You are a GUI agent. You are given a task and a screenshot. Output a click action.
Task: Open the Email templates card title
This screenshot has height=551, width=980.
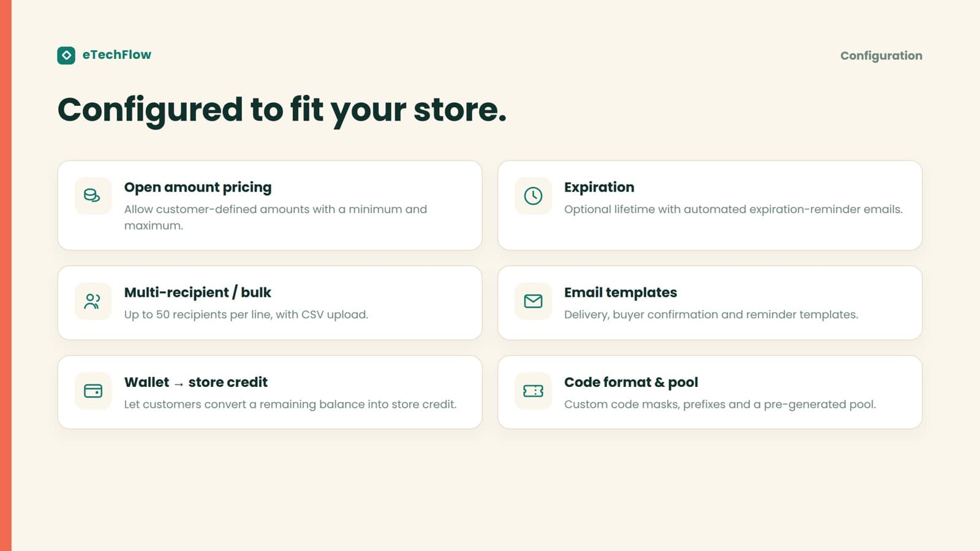620,293
